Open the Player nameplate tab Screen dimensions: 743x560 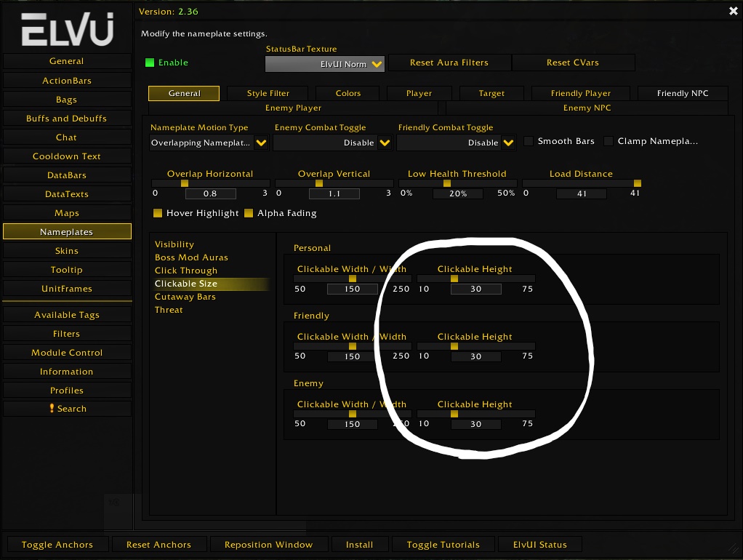point(419,93)
